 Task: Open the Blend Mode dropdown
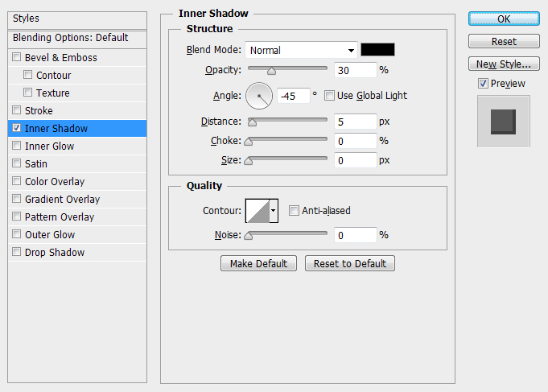[302, 50]
